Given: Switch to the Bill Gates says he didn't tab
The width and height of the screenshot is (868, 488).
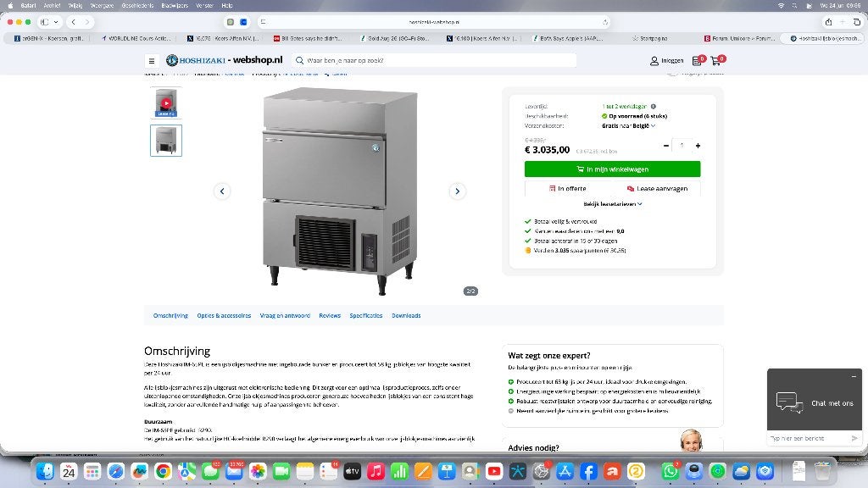Looking at the screenshot, I should 309,39.
